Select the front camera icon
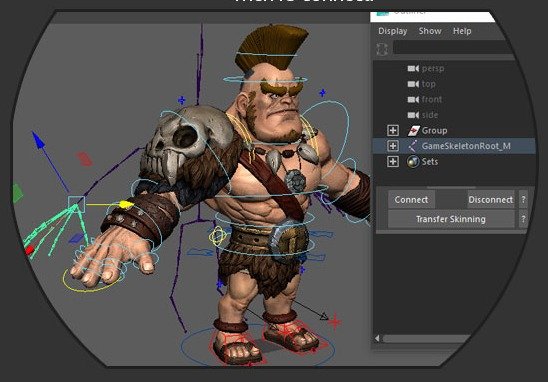 tap(413, 100)
